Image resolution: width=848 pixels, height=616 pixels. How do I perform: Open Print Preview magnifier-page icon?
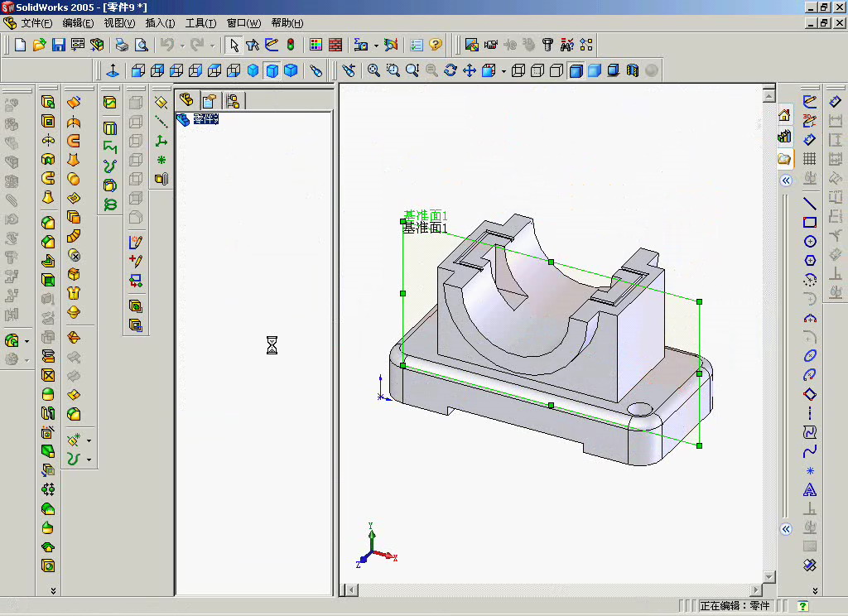pyautogui.click(x=141, y=45)
